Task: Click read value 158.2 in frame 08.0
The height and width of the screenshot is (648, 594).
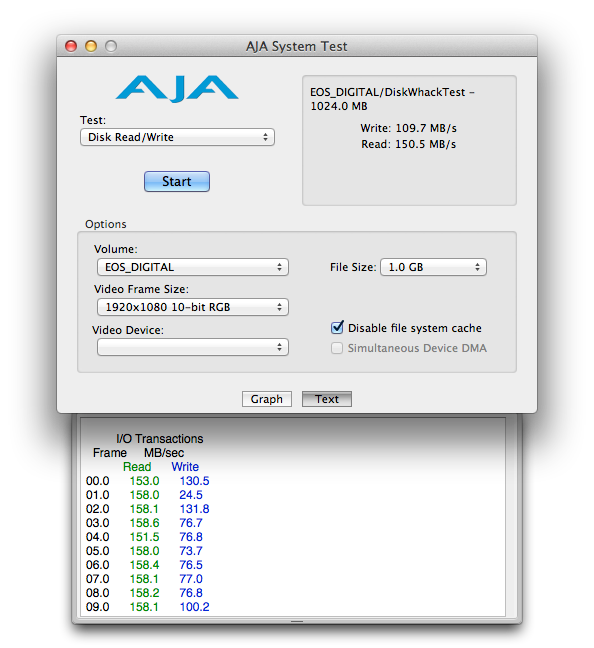Action: coord(144,593)
